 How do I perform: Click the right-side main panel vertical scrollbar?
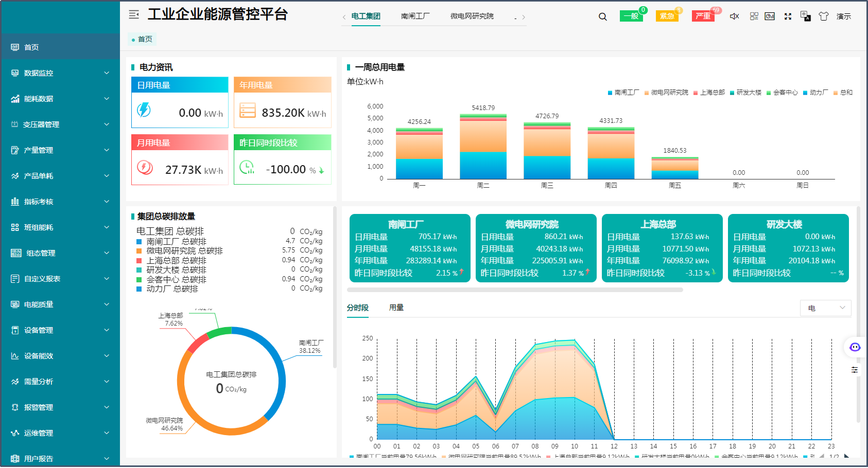(858, 314)
